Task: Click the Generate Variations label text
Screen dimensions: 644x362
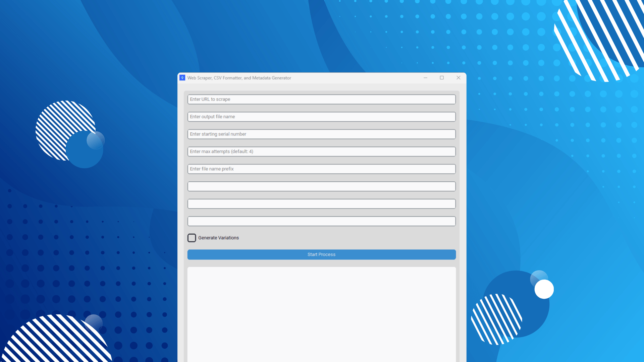Action: click(218, 238)
